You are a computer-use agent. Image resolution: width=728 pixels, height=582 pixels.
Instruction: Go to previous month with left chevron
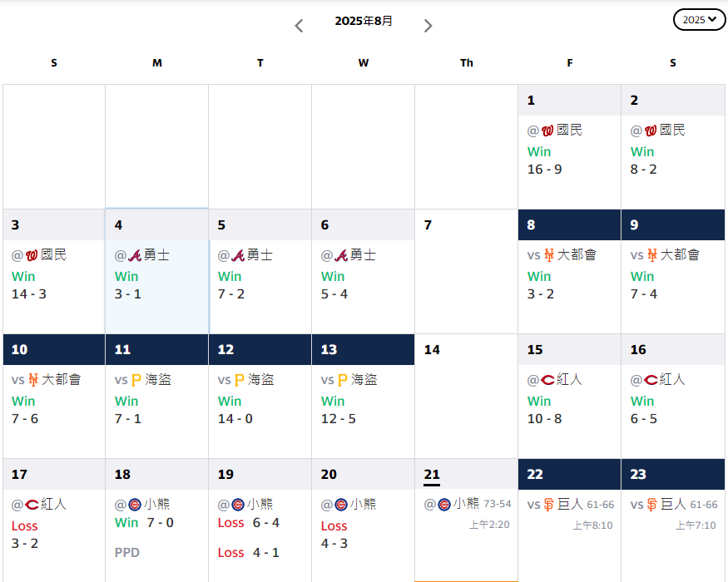(300, 26)
